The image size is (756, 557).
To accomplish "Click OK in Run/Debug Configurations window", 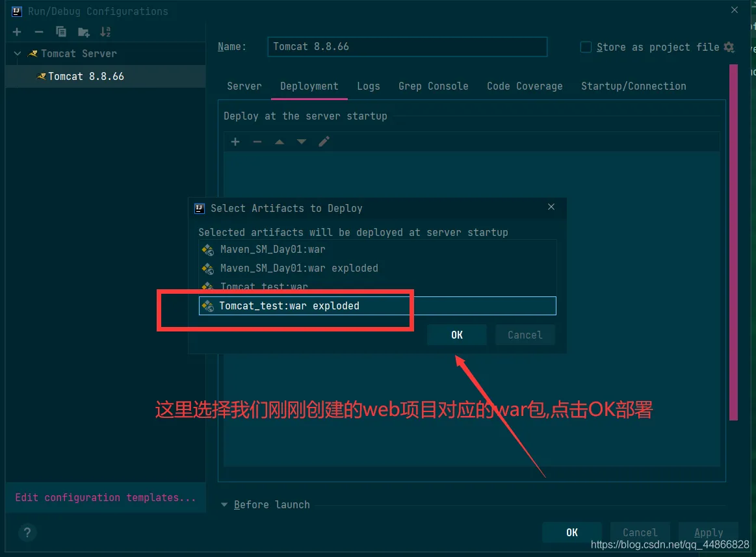I will pos(572,532).
